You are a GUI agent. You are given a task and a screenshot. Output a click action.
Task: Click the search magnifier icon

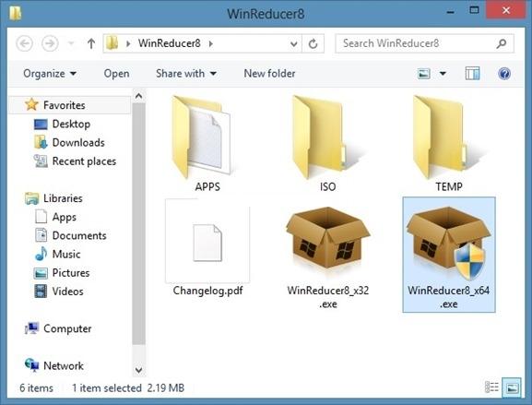pos(502,43)
